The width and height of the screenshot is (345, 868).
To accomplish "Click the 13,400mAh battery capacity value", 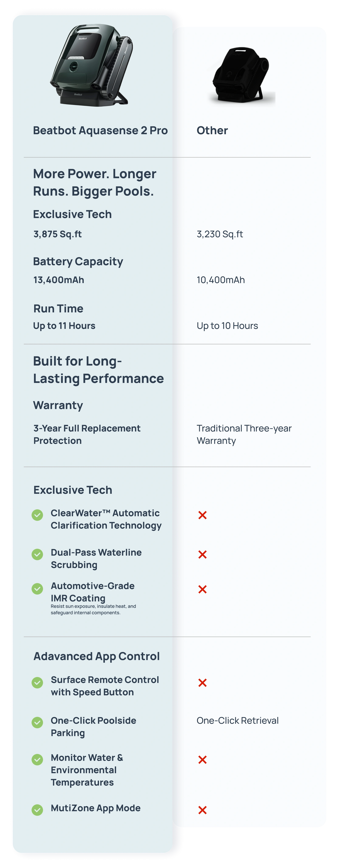I will pos(59,280).
